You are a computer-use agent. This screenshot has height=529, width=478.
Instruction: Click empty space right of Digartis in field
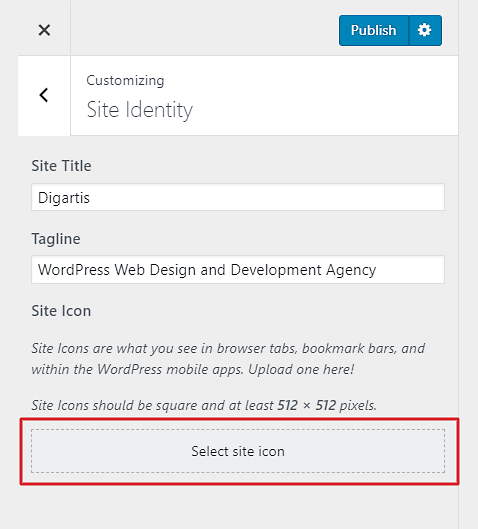pyautogui.click(x=266, y=197)
